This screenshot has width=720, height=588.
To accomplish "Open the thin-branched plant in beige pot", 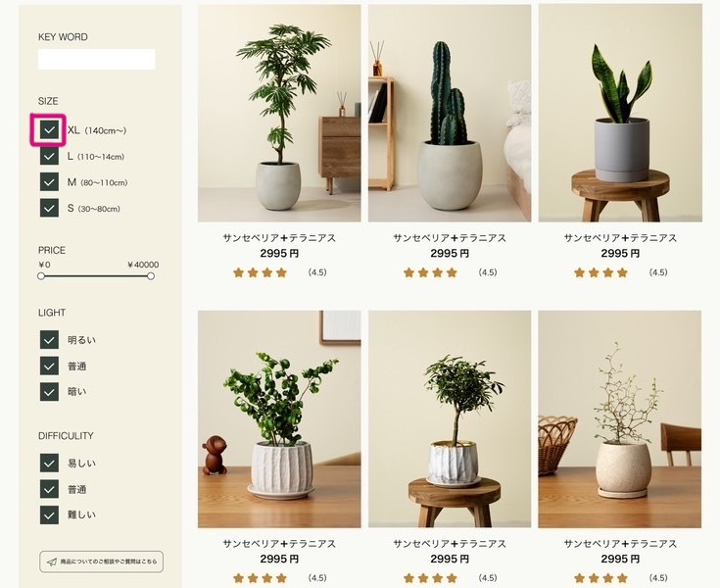I will click(620, 419).
